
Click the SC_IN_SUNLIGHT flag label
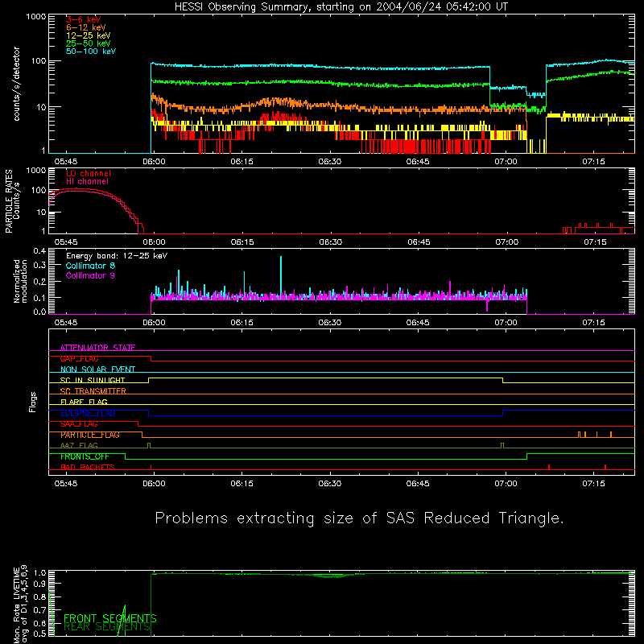[93, 380]
